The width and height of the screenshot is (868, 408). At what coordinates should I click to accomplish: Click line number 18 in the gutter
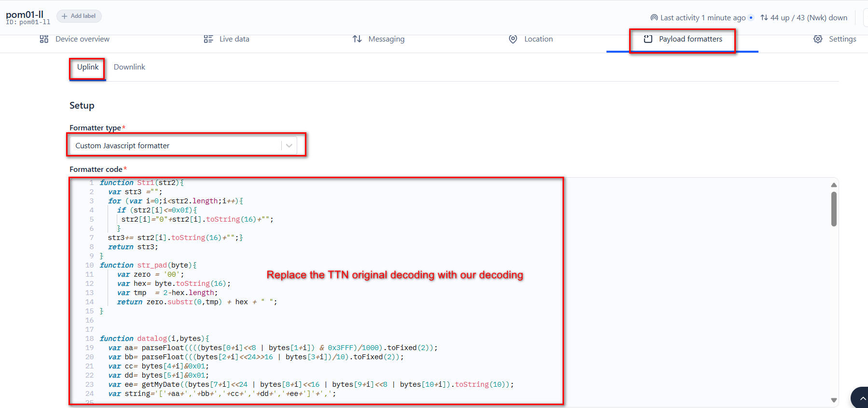tap(90, 338)
